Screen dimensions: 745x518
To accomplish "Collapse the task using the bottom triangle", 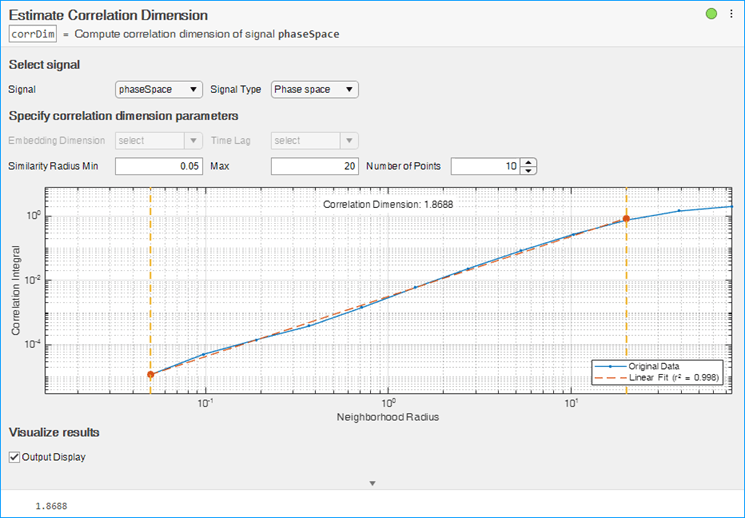I will pyautogui.click(x=372, y=483).
